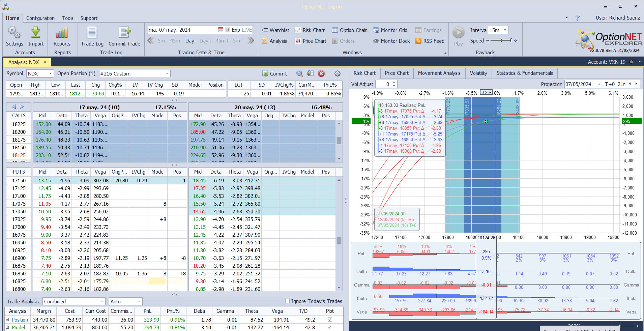Open the Monitor Dock window
The image size is (644, 331).
pos(391,41)
